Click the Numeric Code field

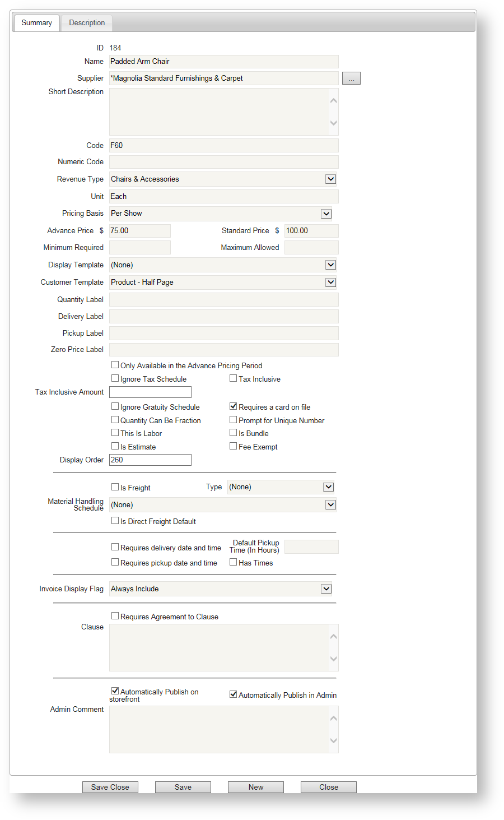224,162
